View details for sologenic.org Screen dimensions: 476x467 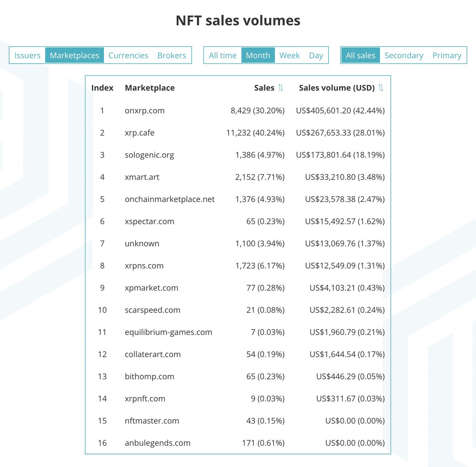(149, 155)
